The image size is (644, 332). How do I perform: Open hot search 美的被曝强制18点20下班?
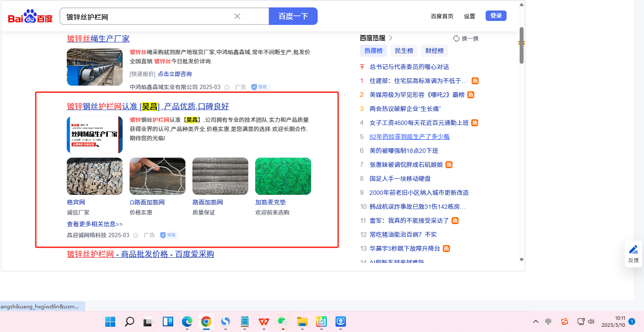pos(404,151)
